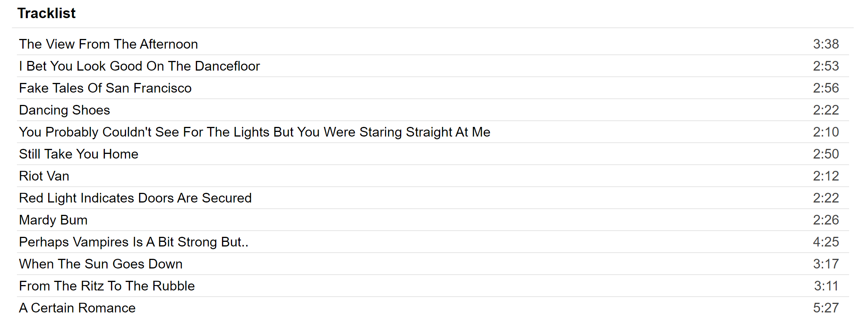Choose the Dancing Shoes track

point(64,110)
